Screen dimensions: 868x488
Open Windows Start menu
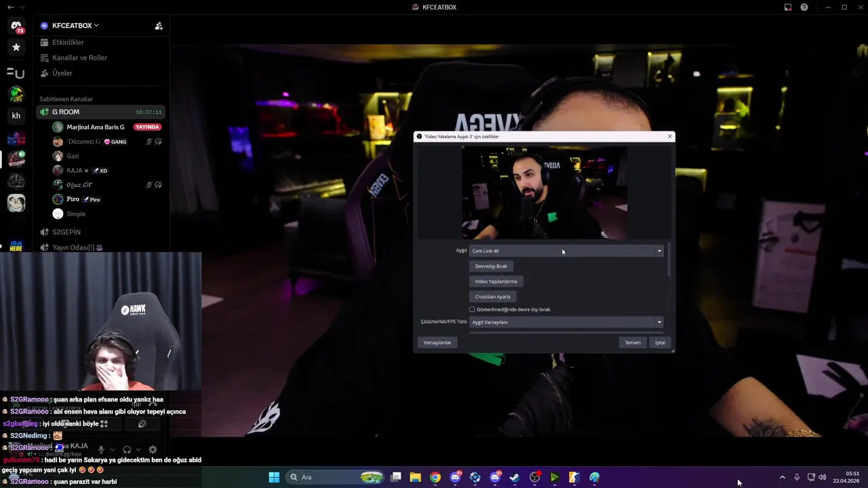(x=274, y=477)
